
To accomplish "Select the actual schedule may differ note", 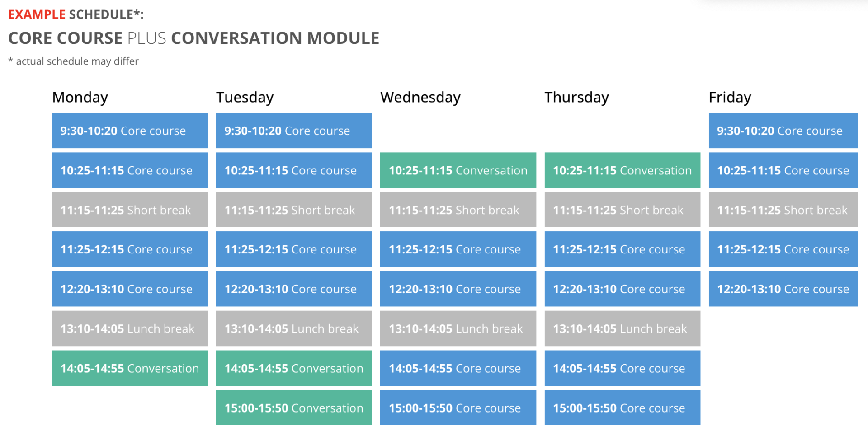I will click(73, 61).
